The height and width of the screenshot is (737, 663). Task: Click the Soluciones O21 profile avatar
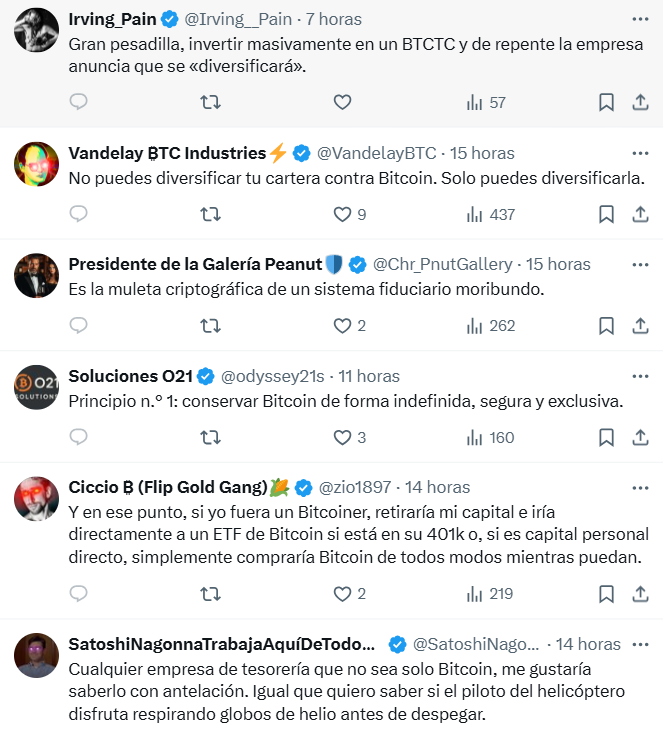tap(37, 387)
